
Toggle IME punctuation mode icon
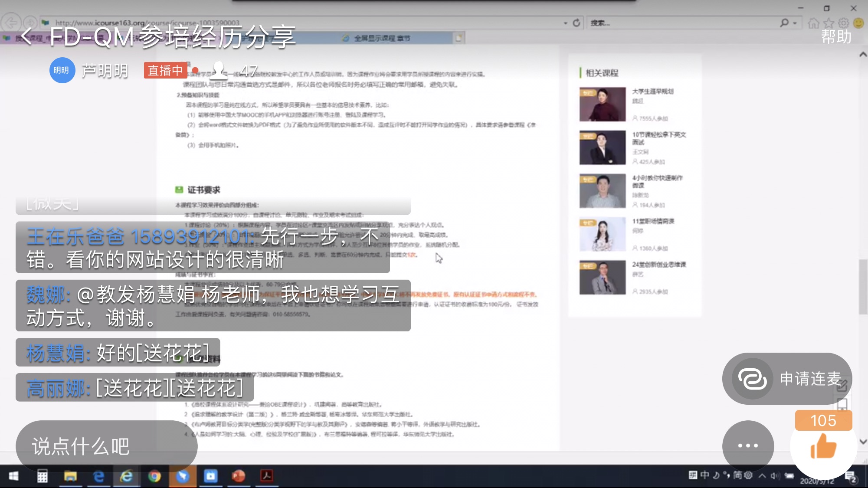[727, 475]
